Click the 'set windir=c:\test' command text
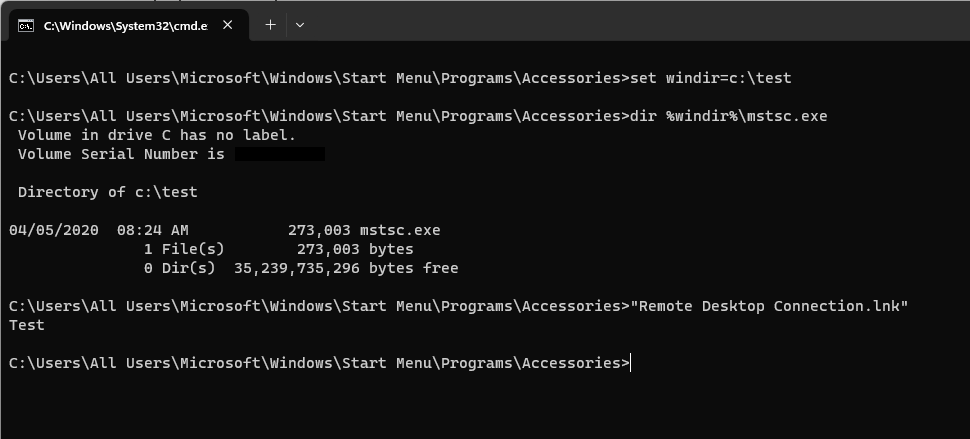Viewport: 970px width, 439px height. (x=713, y=78)
